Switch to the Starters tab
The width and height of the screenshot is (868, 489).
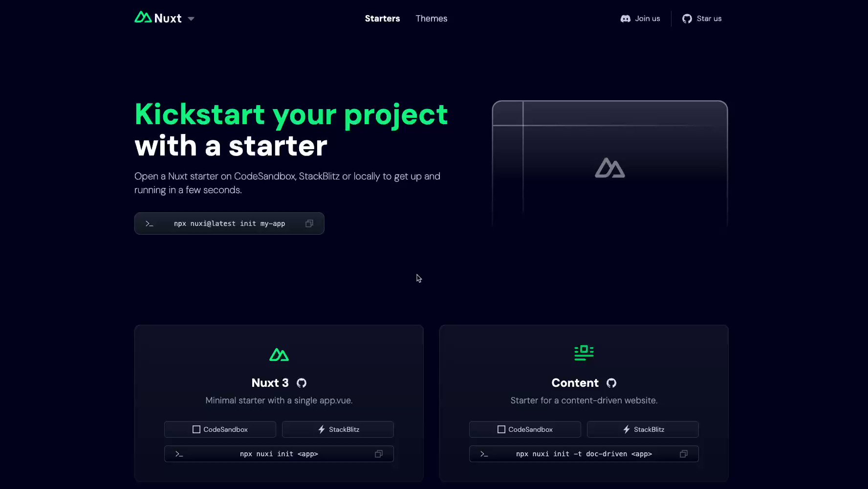(382, 18)
